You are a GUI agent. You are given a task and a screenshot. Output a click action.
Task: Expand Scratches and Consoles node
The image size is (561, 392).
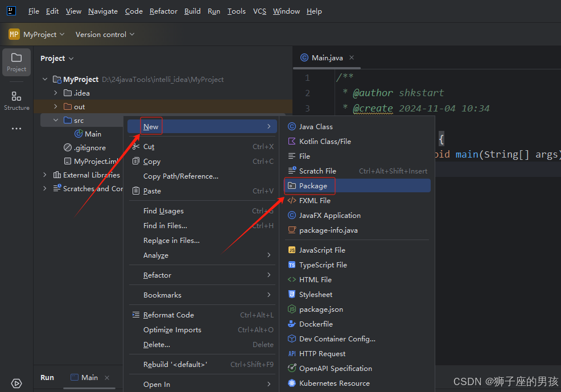pos(45,188)
